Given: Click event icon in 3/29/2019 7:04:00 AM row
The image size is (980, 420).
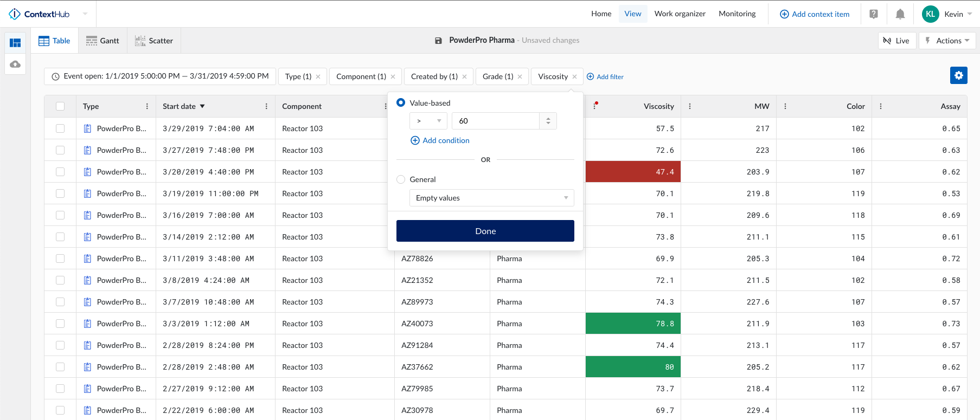Looking at the screenshot, I should (x=87, y=128).
